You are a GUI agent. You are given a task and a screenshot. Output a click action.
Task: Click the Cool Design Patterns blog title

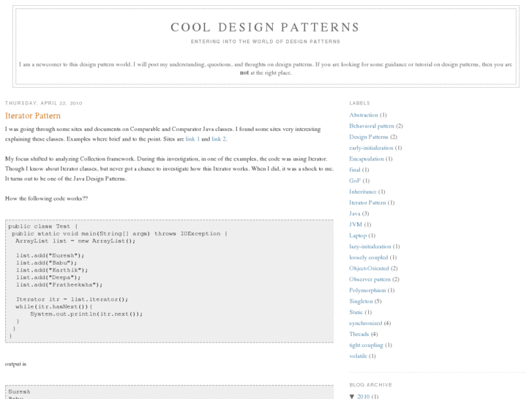(265, 27)
